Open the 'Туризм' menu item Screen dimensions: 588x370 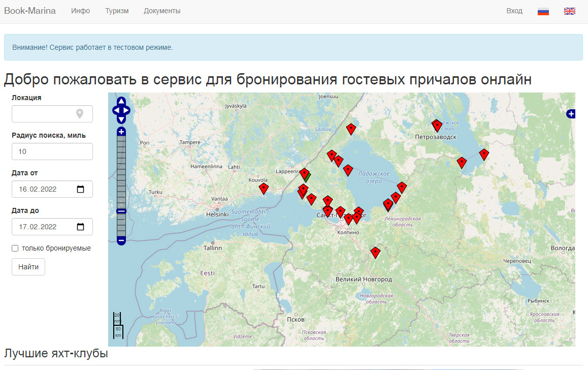pyautogui.click(x=117, y=11)
